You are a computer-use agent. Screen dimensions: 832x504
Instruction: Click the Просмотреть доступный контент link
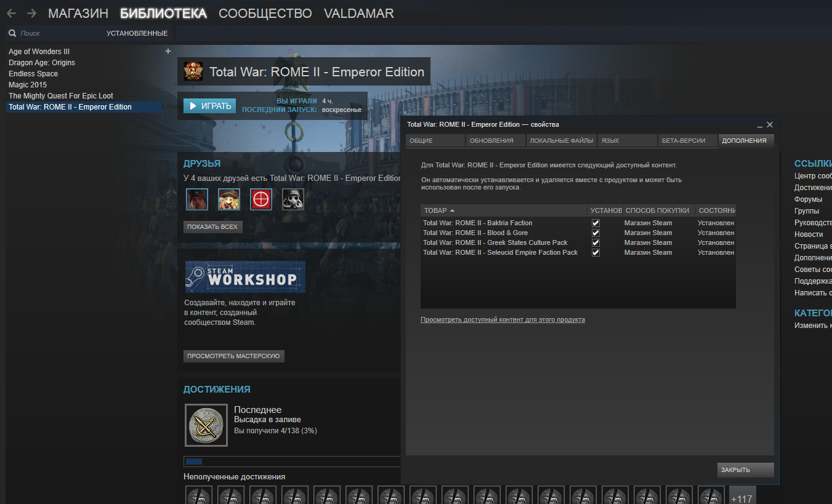pos(503,320)
